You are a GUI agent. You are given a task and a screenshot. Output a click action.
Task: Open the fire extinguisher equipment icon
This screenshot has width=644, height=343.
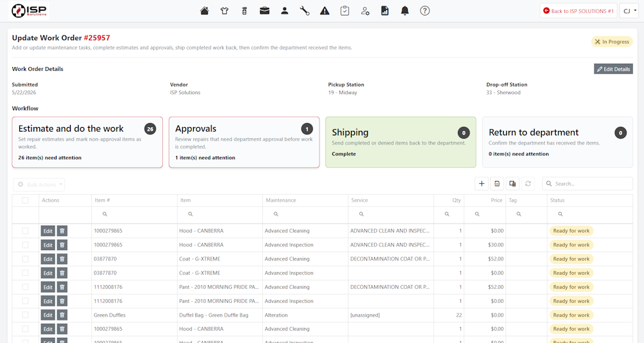pos(244,11)
